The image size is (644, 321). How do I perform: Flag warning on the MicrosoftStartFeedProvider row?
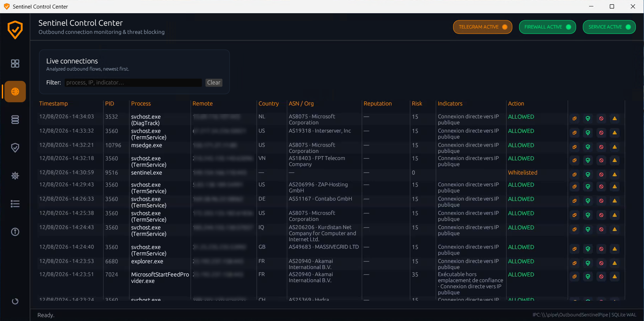click(x=615, y=276)
